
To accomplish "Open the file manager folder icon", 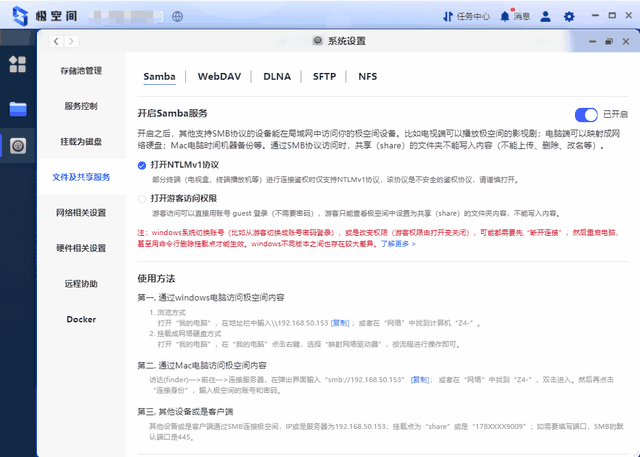I will tap(18, 108).
